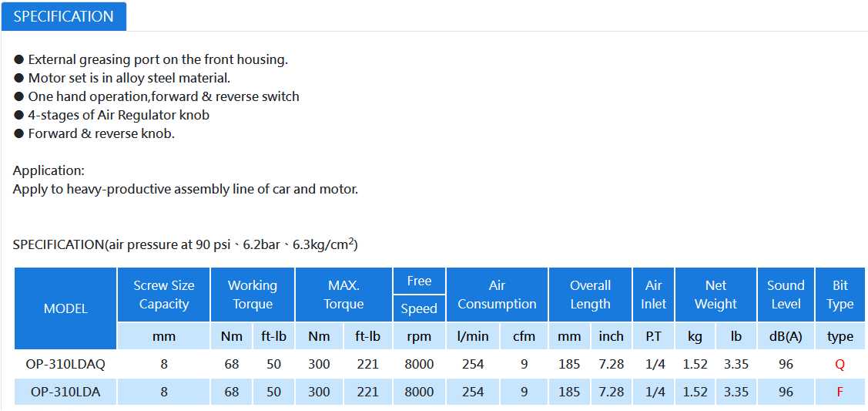Select the OP-310LDA model cell
868x411 pixels.
(65, 392)
